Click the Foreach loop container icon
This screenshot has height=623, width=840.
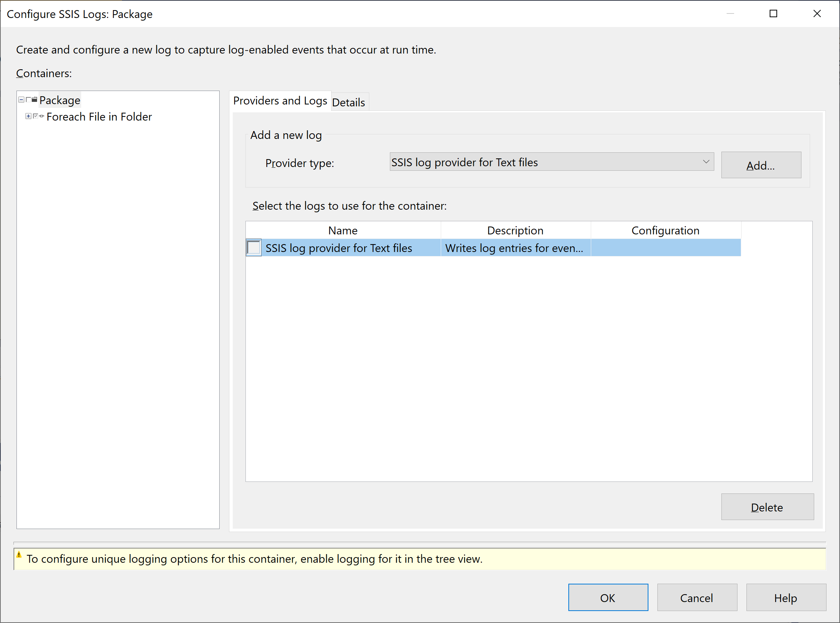[42, 116]
